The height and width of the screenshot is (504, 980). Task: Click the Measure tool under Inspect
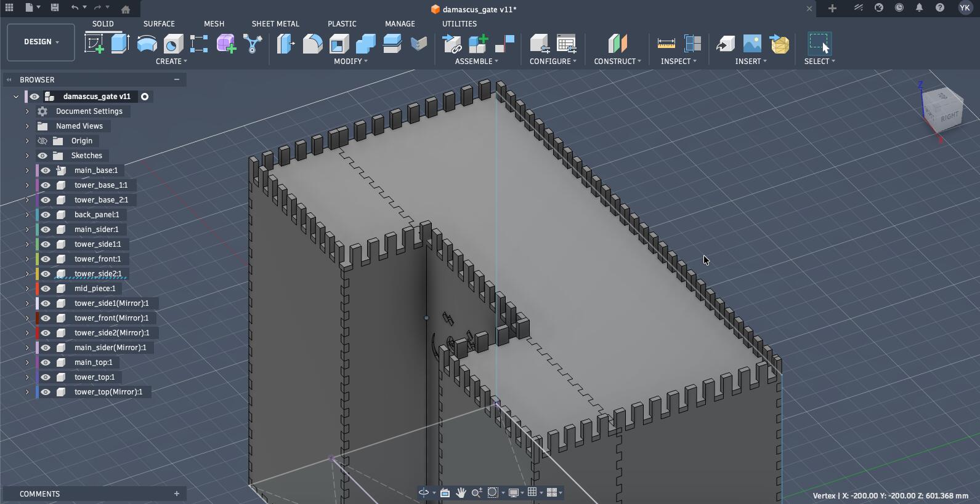click(x=666, y=44)
